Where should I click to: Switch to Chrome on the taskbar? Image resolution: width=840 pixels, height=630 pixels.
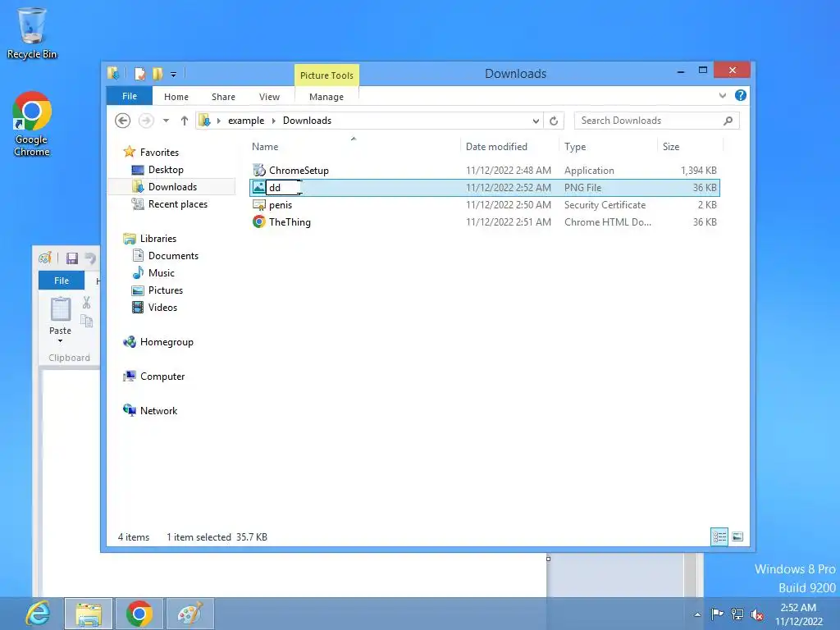139,614
